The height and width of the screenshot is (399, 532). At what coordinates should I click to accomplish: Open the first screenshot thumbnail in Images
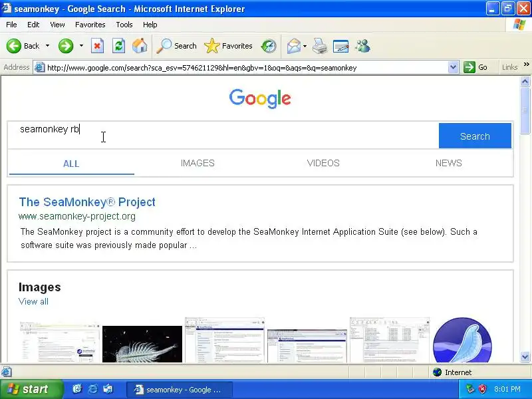[60, 342]
